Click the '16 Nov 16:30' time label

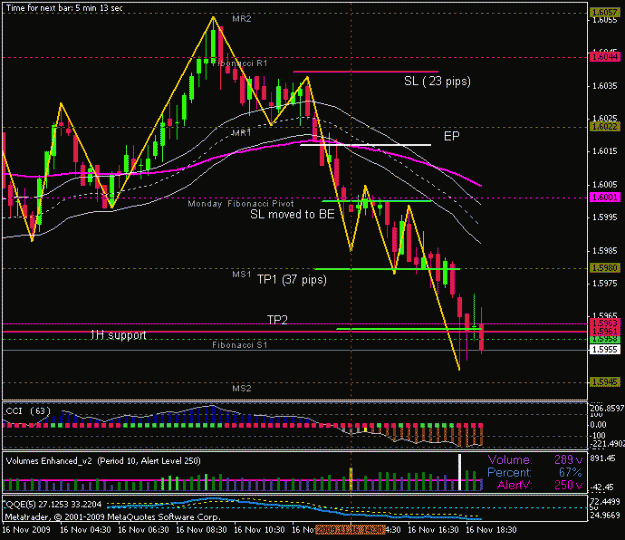(433, 530)
